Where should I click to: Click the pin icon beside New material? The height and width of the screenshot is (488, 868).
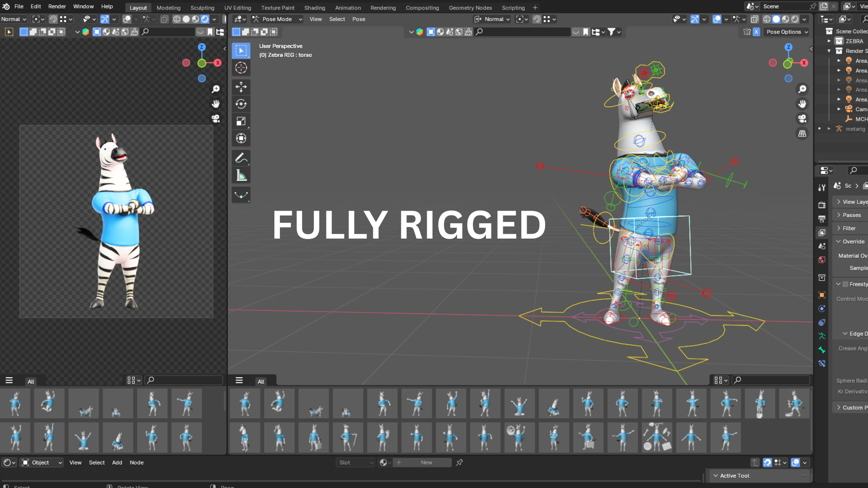coord(459,462)
